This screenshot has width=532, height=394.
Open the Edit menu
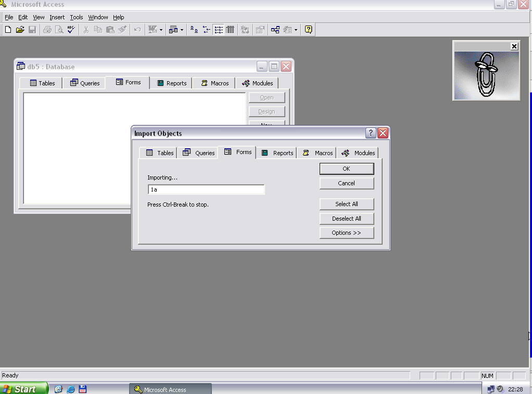pyautogui.click(x=23, y=17)
